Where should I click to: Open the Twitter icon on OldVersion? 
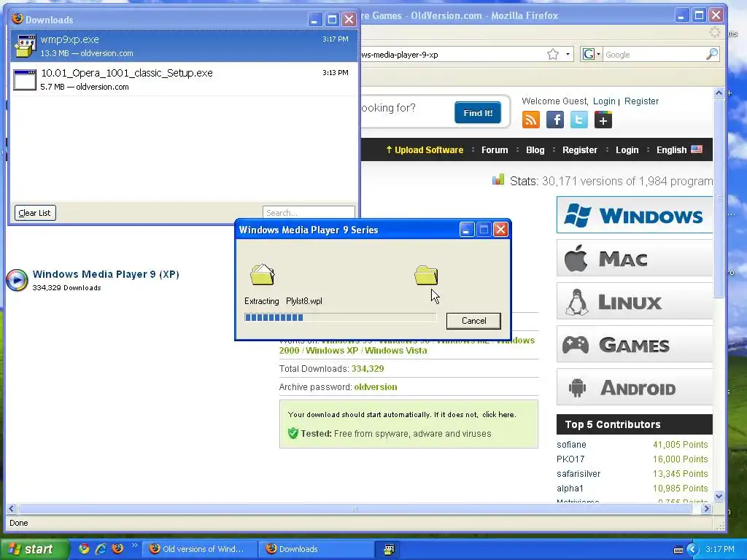[578, 120]
